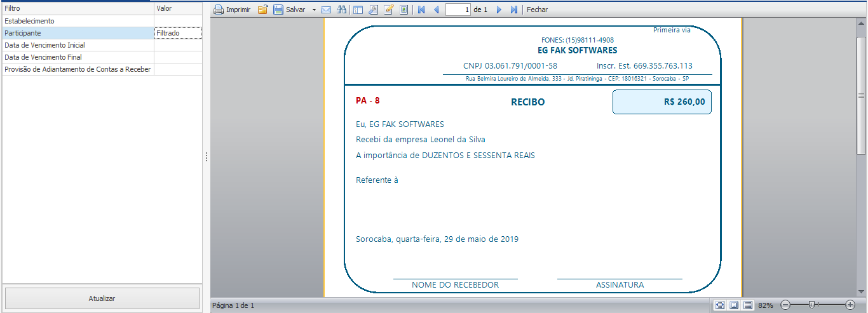The image size is (868, 313).
Task: Go to the previous page
Action: click(436, 10)
